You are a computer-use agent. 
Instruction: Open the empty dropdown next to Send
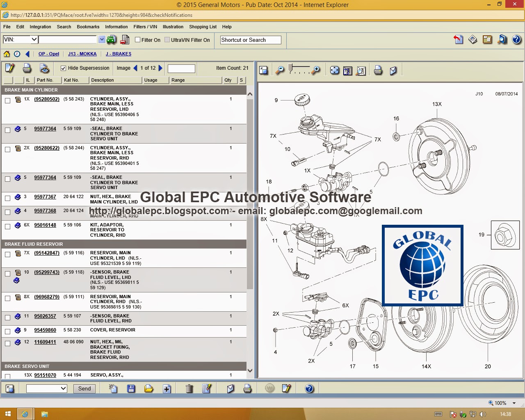(x=63, y=388)
